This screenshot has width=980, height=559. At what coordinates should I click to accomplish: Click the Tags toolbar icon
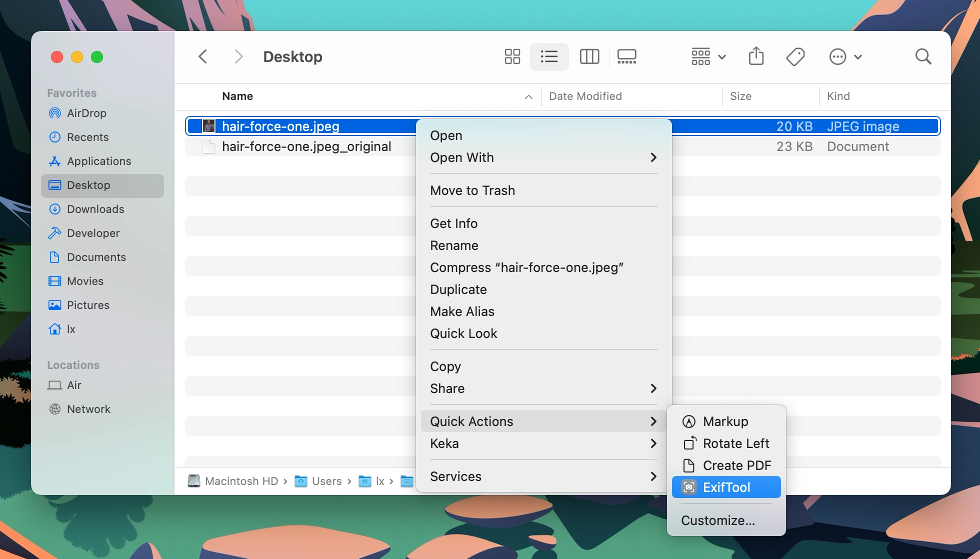point(795,56)
